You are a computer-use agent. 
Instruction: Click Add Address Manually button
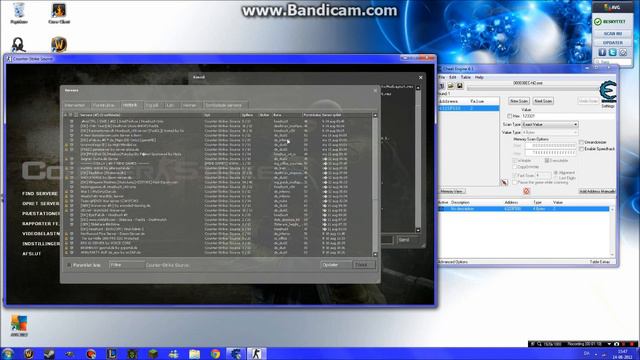597,191
